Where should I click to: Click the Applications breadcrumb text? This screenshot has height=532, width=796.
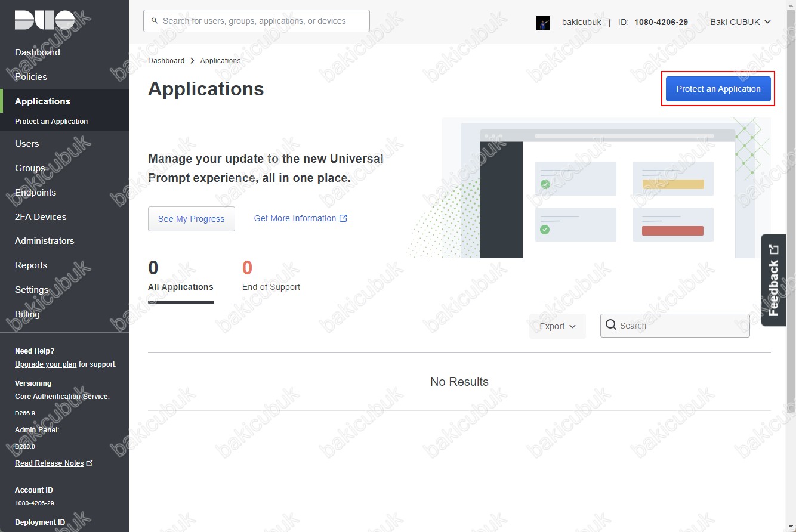point(220,61)
